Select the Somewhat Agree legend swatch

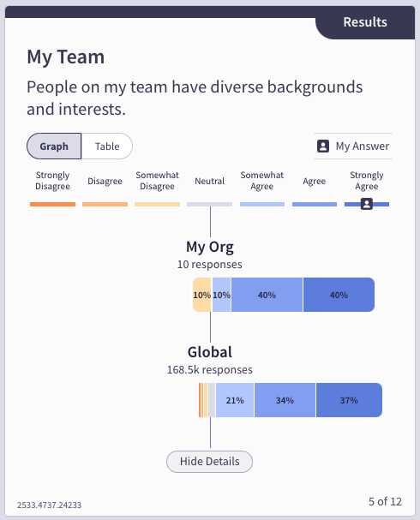click(x=262, y=204)
